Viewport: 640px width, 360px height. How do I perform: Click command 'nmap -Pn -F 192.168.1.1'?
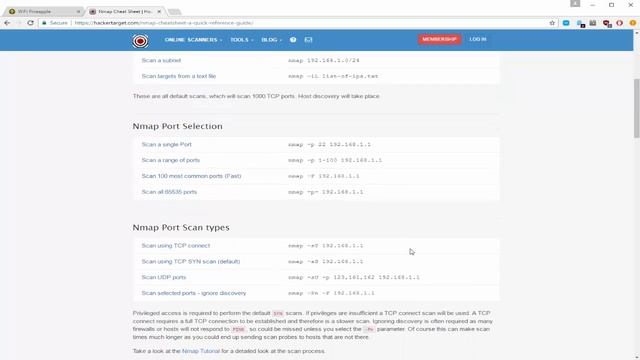331,293
